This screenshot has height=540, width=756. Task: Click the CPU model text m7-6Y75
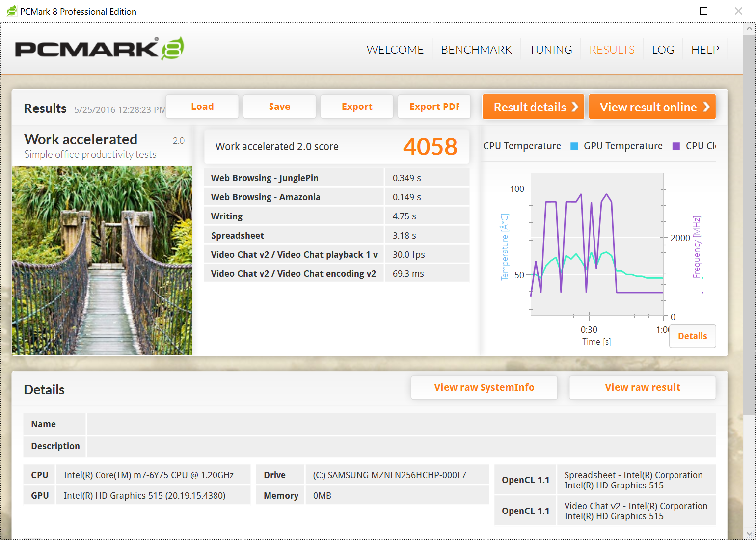coord(148,475)
